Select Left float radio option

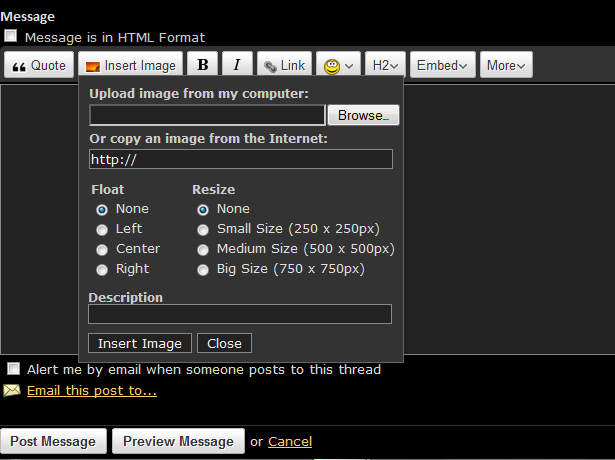click(102, 229)
